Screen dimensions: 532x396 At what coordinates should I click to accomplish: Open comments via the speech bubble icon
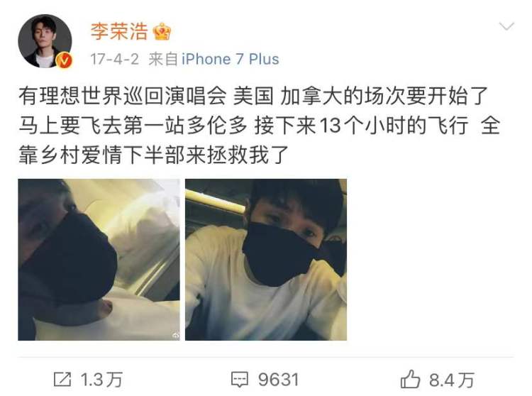point(240,380)
